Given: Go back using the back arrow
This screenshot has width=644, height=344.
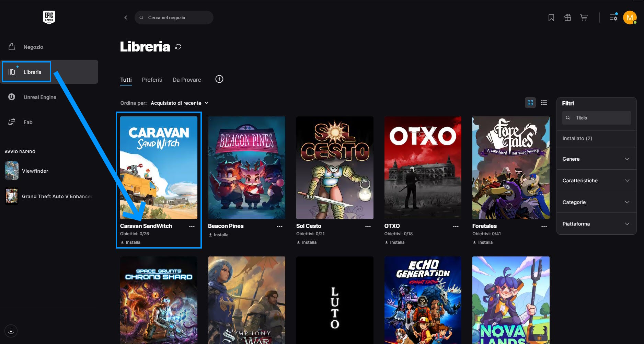Looking at the screenshot, I should pos(126,18).
